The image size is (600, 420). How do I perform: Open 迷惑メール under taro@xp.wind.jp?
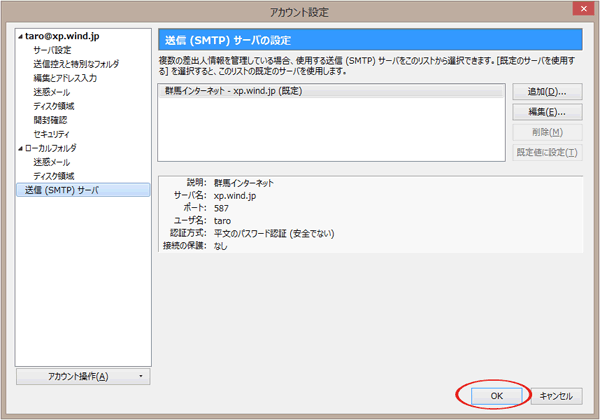pyautogui.click(x=52, y=92)
